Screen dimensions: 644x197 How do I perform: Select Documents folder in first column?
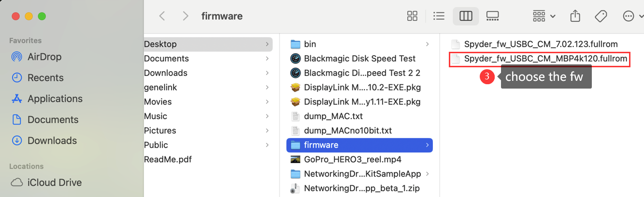pyautogui.click(x=208, y=59)
